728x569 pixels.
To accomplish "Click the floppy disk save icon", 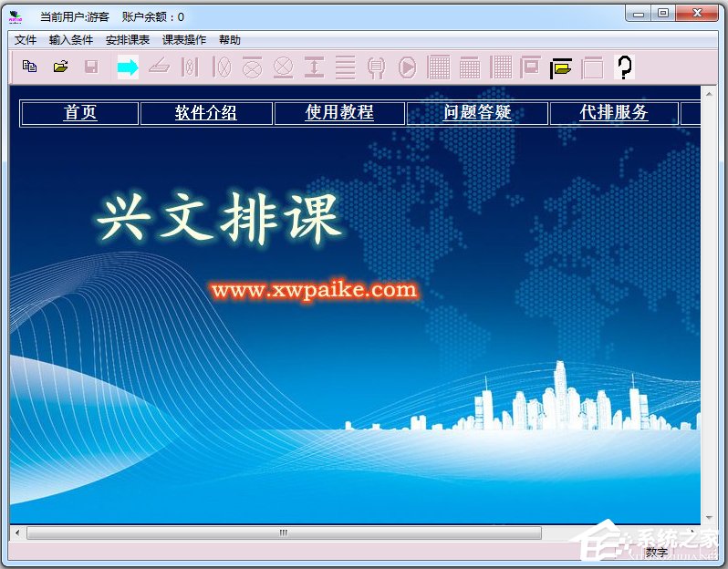I will [91, 67].
